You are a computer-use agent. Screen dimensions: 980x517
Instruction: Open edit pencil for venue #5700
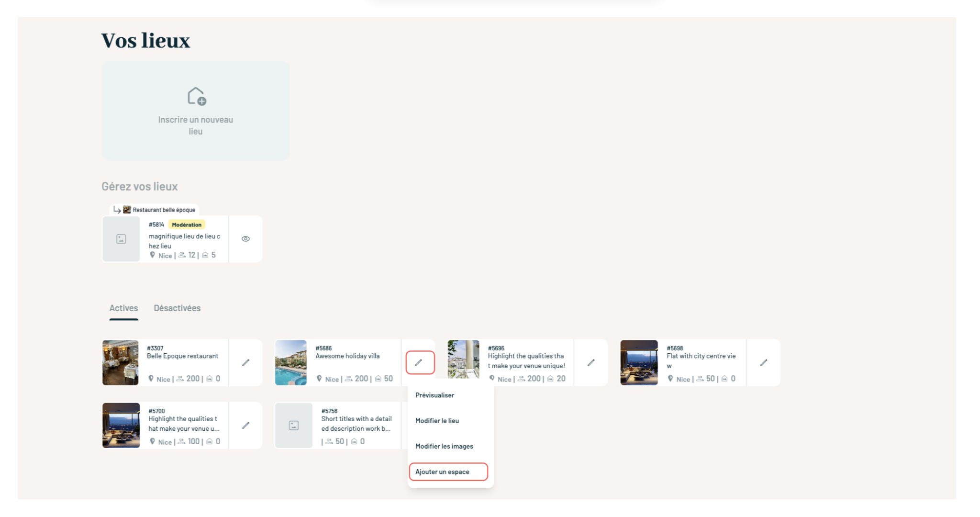point(245,426)
